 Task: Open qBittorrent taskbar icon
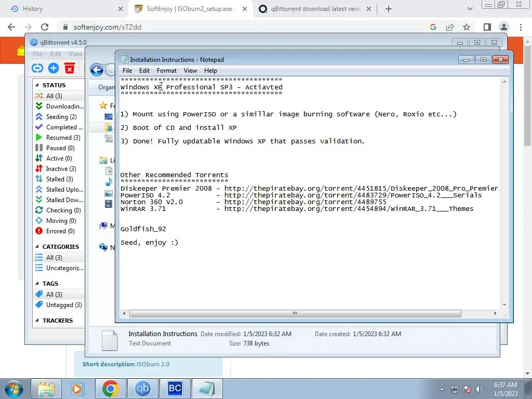[142, 389]
